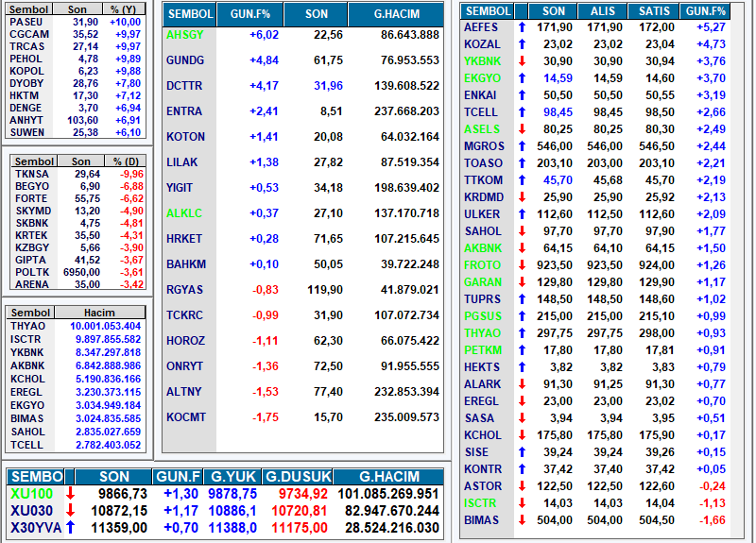756x543 pixels.
Task: Select XU100 index symbol
Action: pos(31,493)
